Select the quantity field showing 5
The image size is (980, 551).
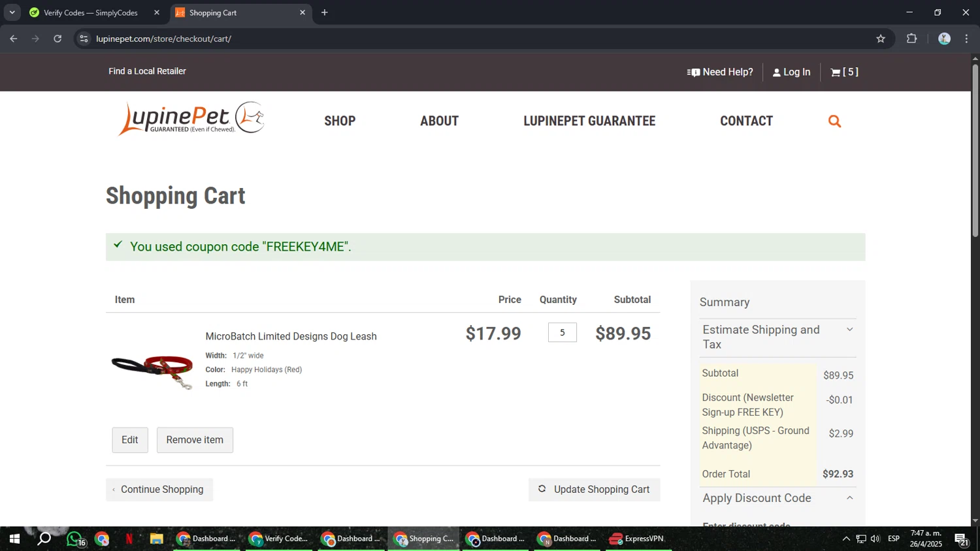click(562, 332)
